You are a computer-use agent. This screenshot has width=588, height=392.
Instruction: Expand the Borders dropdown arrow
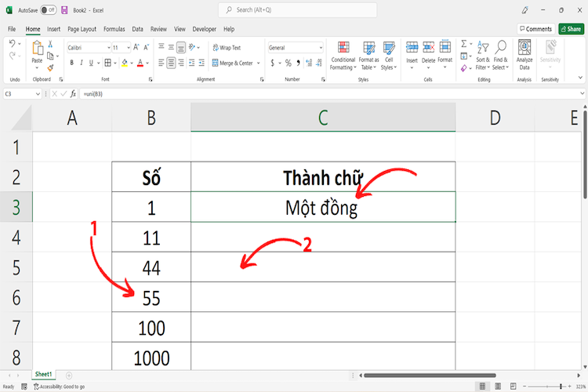pyautogui.click(x=115, y=63)
